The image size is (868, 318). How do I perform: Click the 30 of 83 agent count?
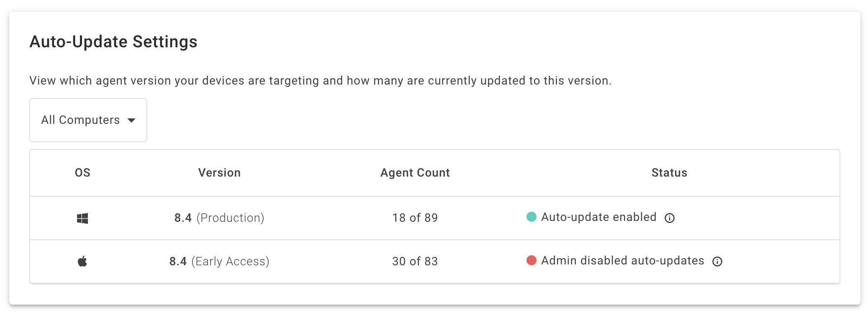[415, 262]
